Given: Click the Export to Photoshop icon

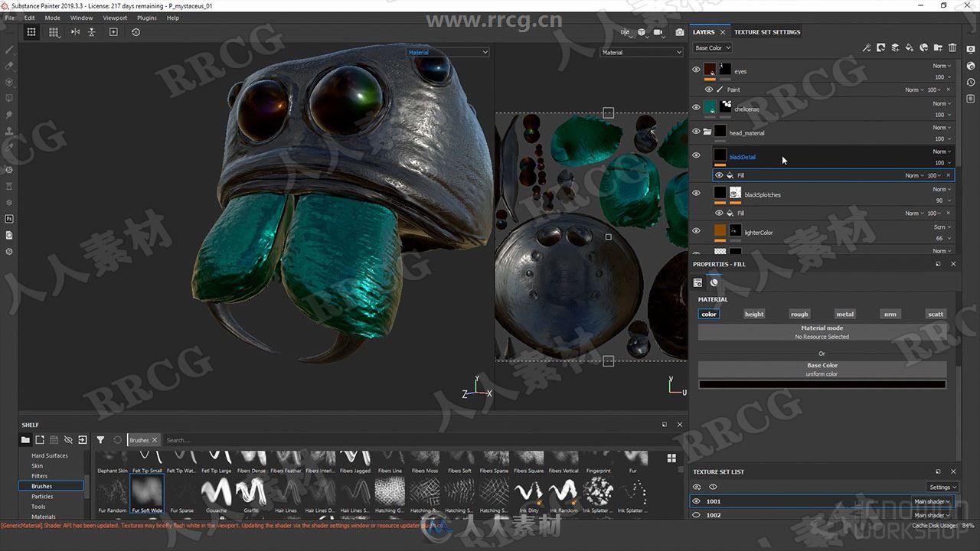Looking at the screenshot, I should point(9,219).
